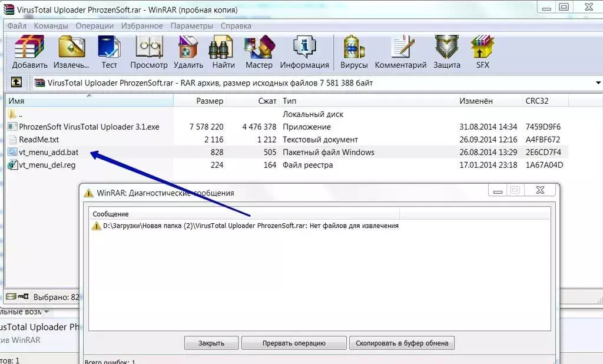Click the '31.08.2014 14:34' date cell
This screenshot has width=603, height=364.
pos(488,127)
